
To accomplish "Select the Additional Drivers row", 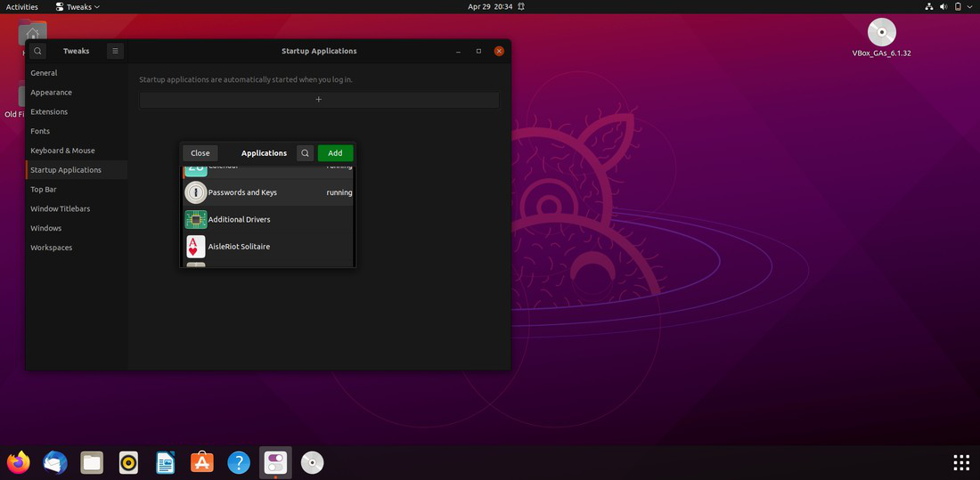I will tap(268, 219).
